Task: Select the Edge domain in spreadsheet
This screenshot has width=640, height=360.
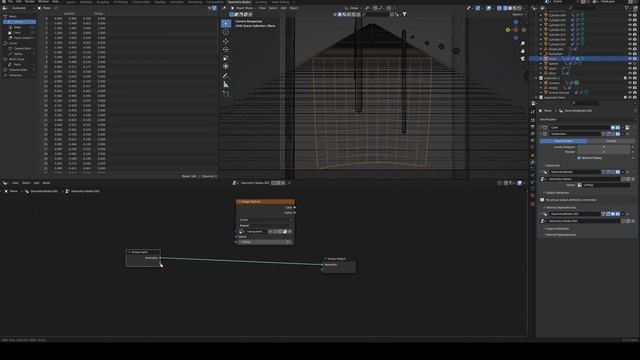Action: pyautogui.click(x=20, y=27)
